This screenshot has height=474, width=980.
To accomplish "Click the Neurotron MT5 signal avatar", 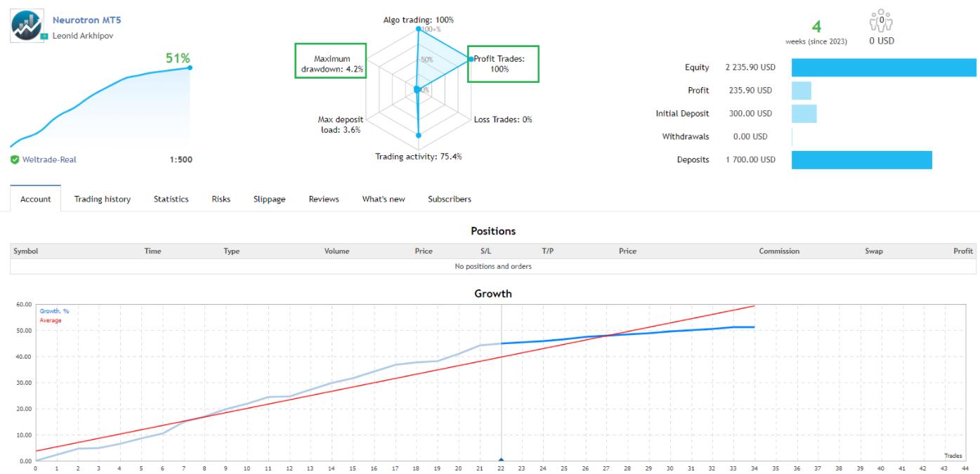I will point(27,27).
